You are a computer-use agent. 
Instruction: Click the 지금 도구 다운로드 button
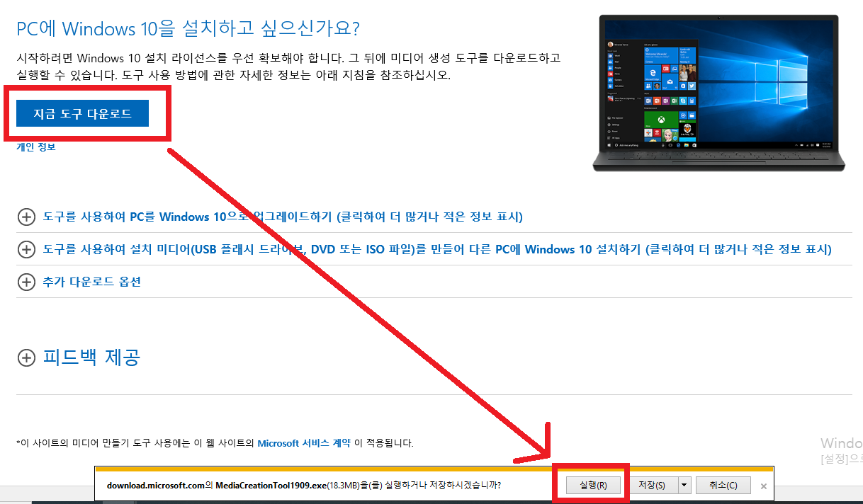pyautogui.click(x=83, y=113)
